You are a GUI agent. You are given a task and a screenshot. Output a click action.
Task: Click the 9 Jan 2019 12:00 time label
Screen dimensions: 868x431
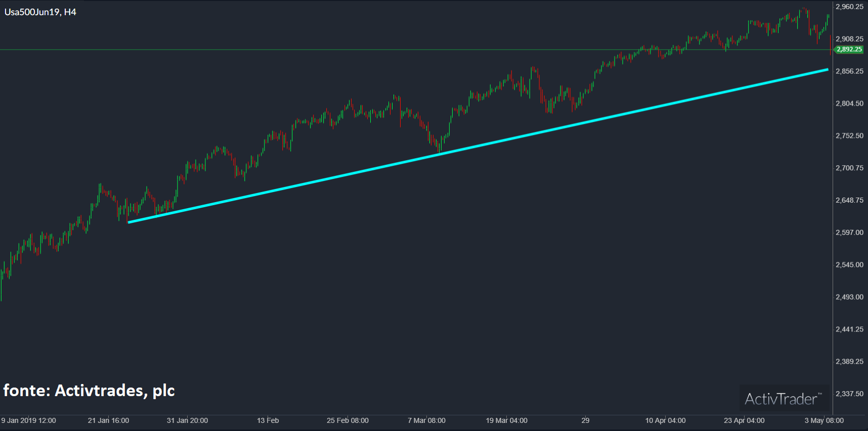point(29,420)
